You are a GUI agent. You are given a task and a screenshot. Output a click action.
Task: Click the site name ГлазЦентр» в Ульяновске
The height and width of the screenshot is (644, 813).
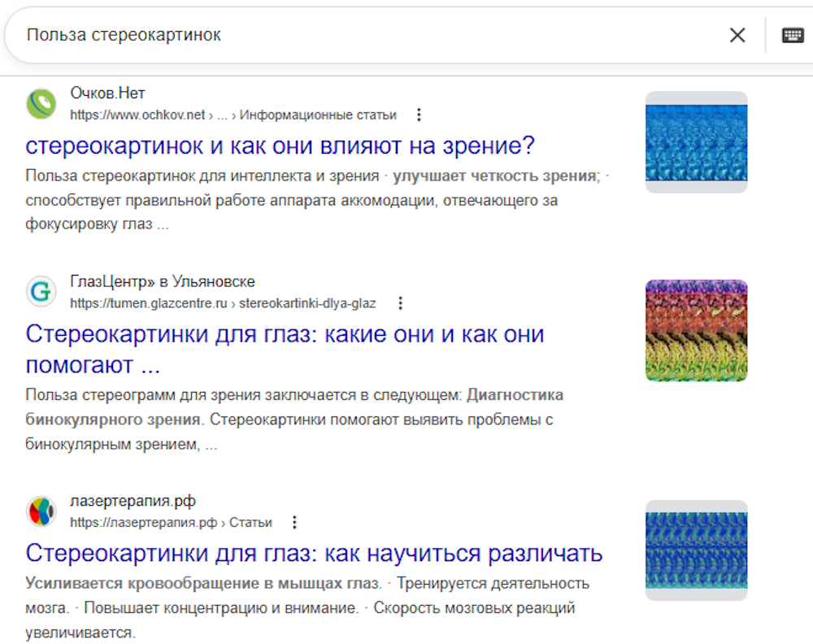coord(163,281)
